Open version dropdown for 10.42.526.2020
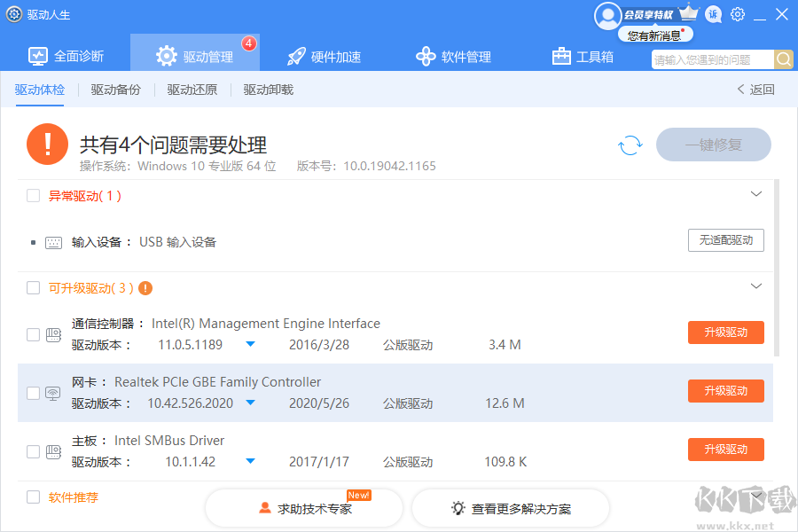This screenshot has height=532, width=798. tap(250, 403)
